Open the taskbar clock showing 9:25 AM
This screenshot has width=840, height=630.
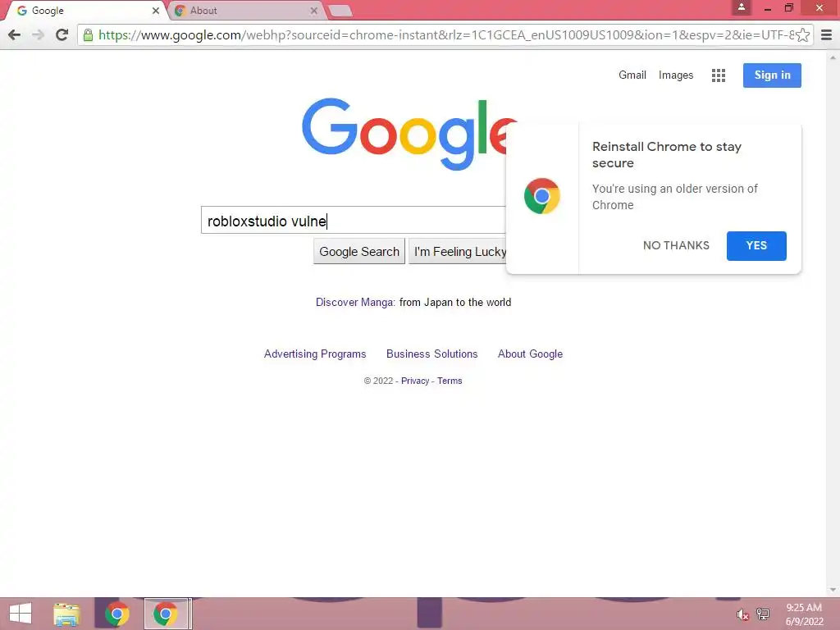pos(804,614)
